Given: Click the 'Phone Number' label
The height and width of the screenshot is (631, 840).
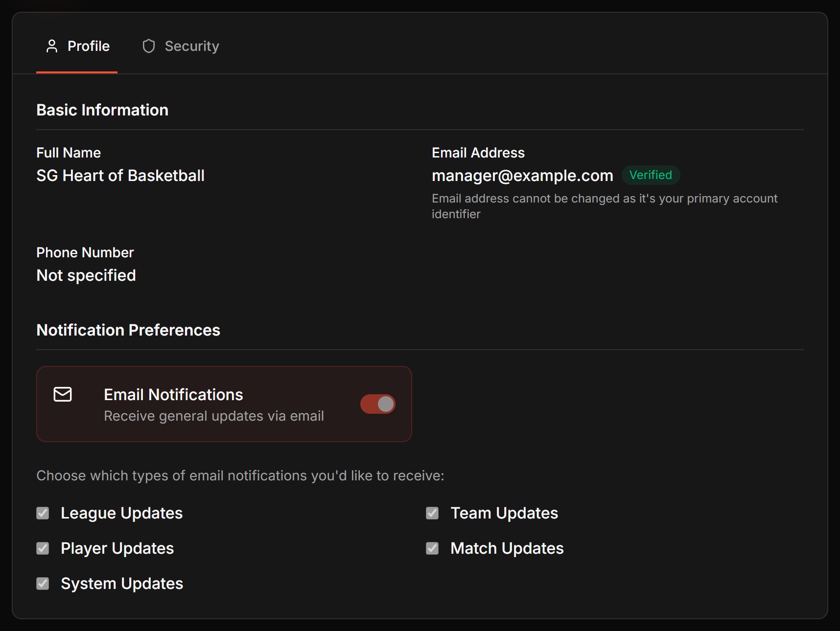Looking at the screenshot, I should point(85,252).
